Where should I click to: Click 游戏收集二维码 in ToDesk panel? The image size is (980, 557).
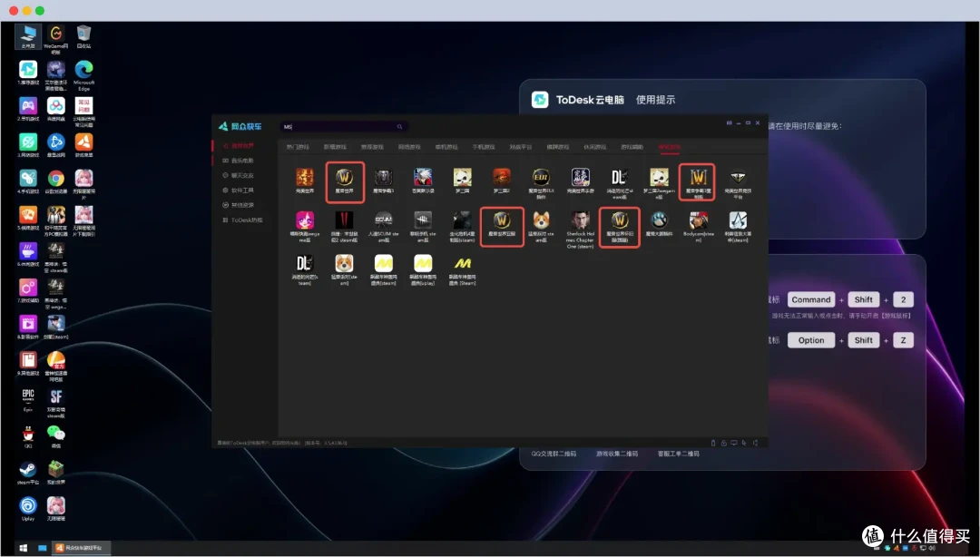pos(617,454)
